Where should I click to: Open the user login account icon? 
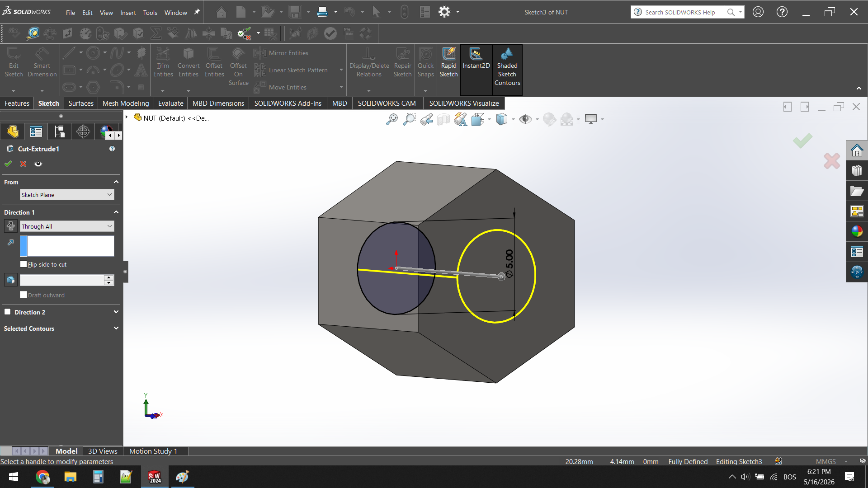tap(758, 12)
